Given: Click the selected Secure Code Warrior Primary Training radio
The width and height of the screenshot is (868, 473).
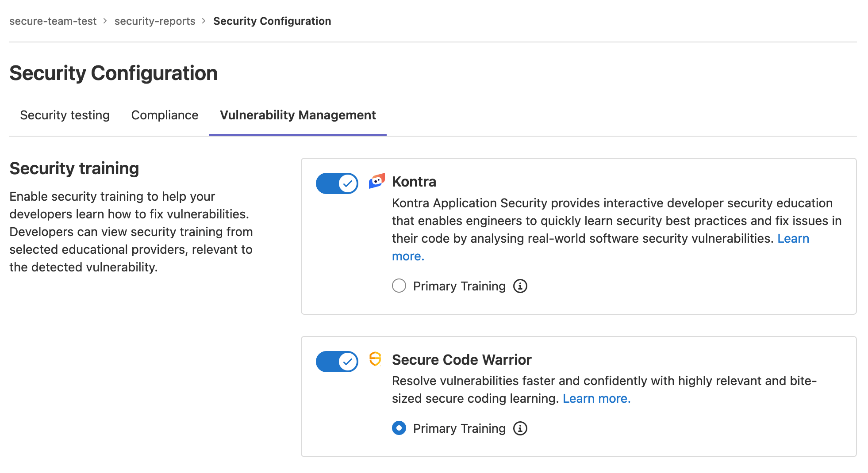Looking at the screenshot, I should pyautogui.click(x=399, y=428).
